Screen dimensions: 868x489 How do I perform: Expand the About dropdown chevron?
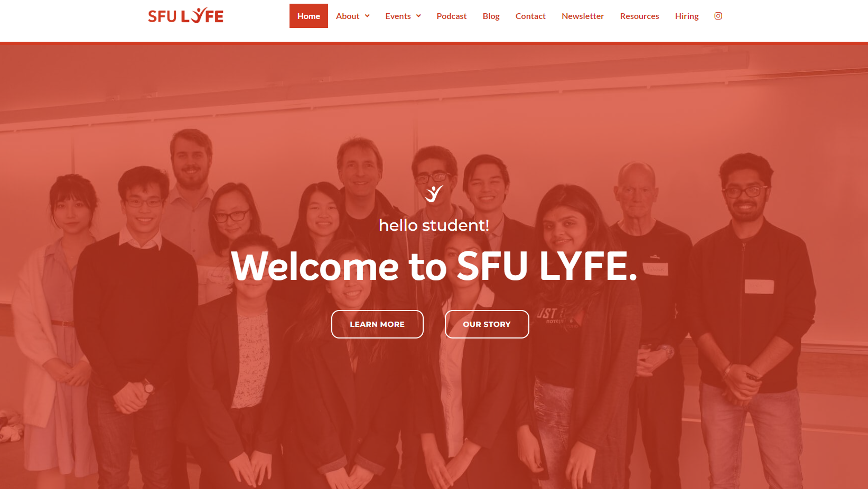[367, 16]
